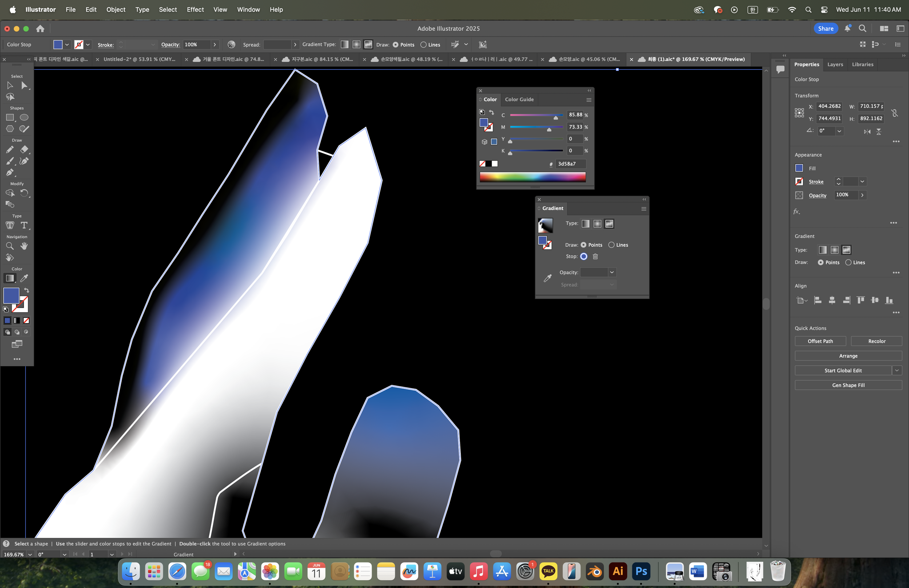Image resolution: width=909 pixels, height=588 pixels.
Task: Open the Start Global Edit dropdown
Action: 897,370
